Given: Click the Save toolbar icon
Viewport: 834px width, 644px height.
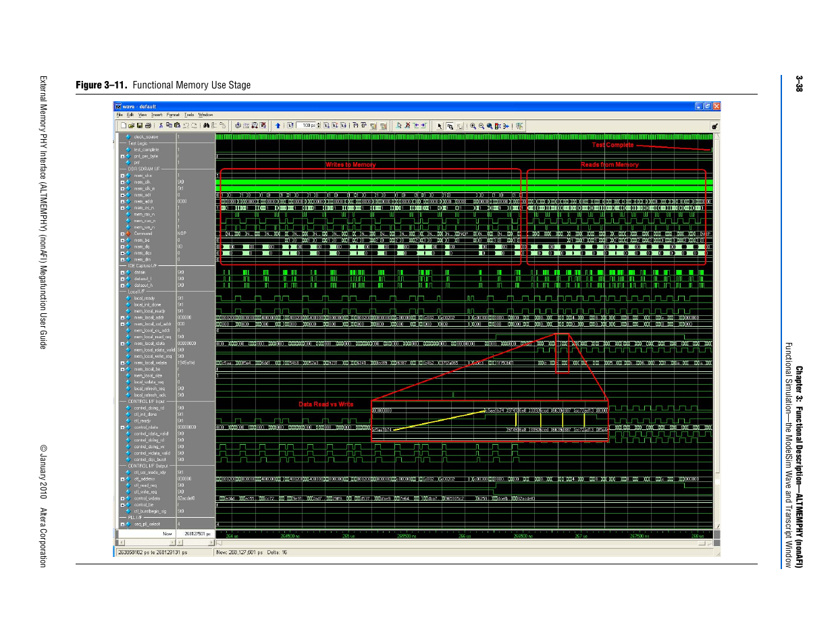Looking at the screenshot, I should pyautogui.click(x=140, y=126).
